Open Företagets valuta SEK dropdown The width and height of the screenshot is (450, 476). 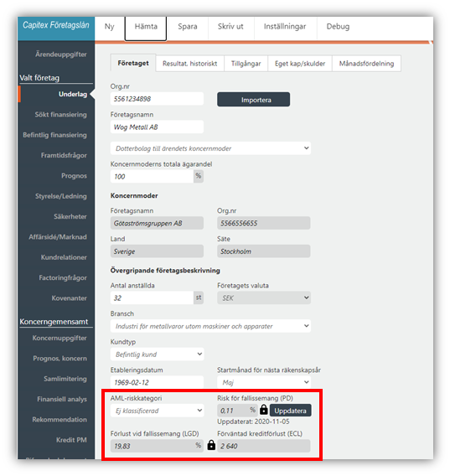pos(264,297)
